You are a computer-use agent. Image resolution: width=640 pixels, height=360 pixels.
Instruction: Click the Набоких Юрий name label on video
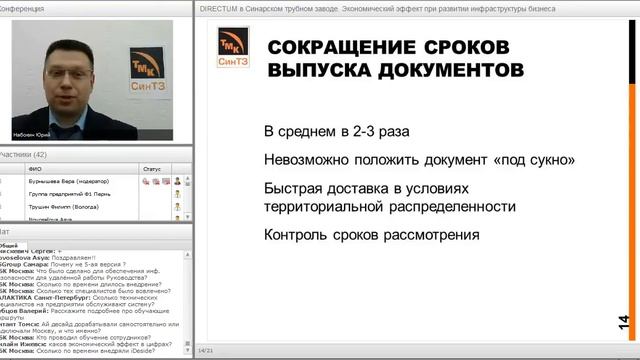pos(31,135)
